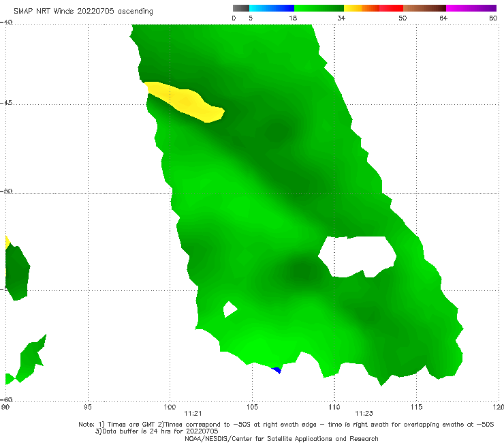Click the latitude label '-45'

[x=6, y=103]
